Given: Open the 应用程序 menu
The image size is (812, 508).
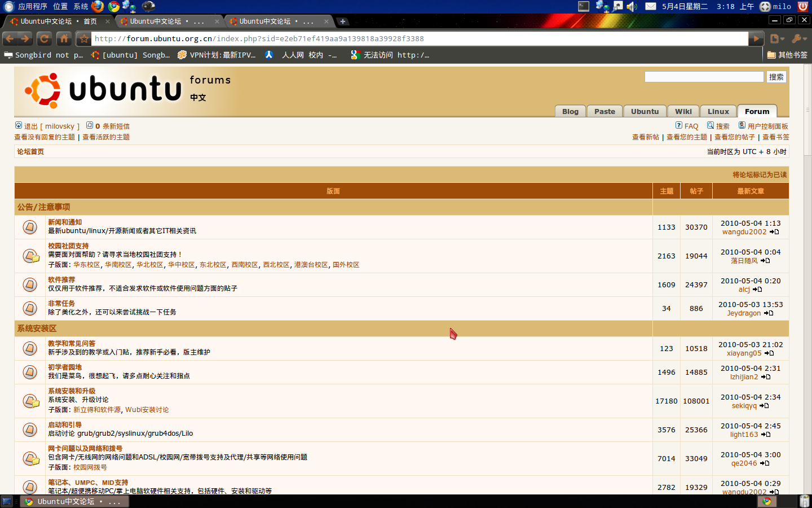Looking at the screenshot, I should pos(32,6).
